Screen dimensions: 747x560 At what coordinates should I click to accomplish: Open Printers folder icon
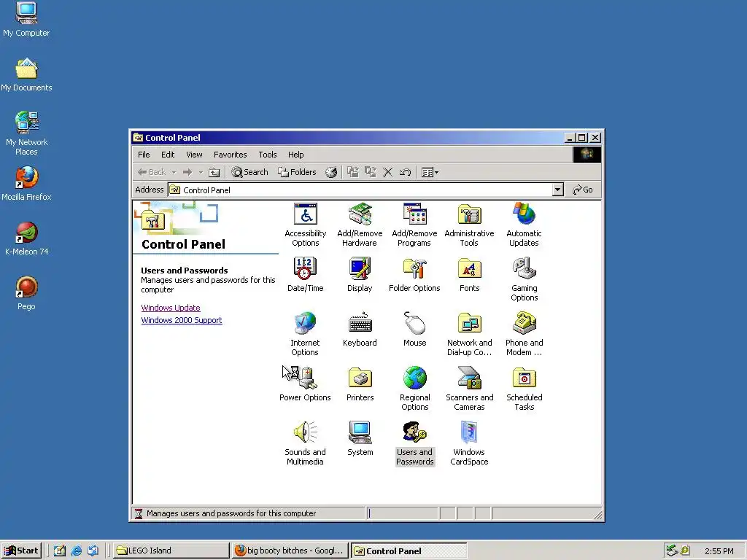click(x=360, y=384)
